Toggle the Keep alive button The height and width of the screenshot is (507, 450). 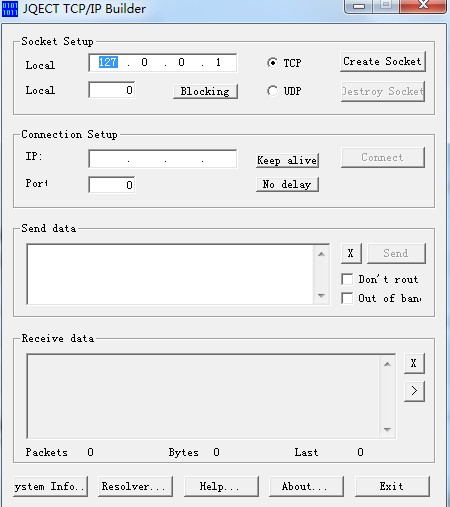pos(287,160)
